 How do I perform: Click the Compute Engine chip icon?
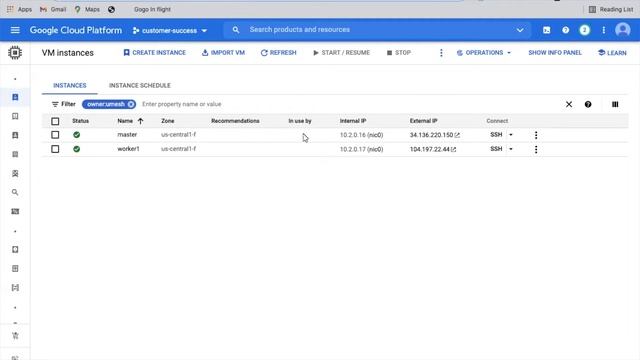15,53
